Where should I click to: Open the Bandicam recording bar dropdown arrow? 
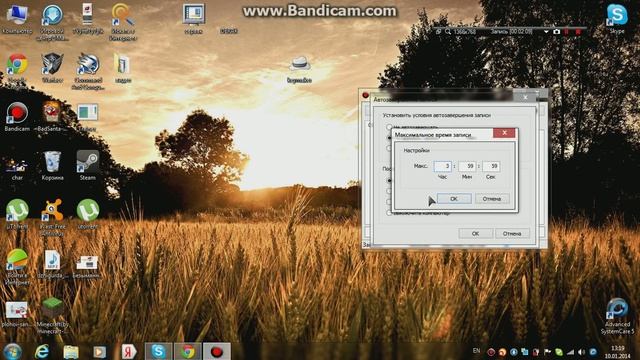[546, 31]
